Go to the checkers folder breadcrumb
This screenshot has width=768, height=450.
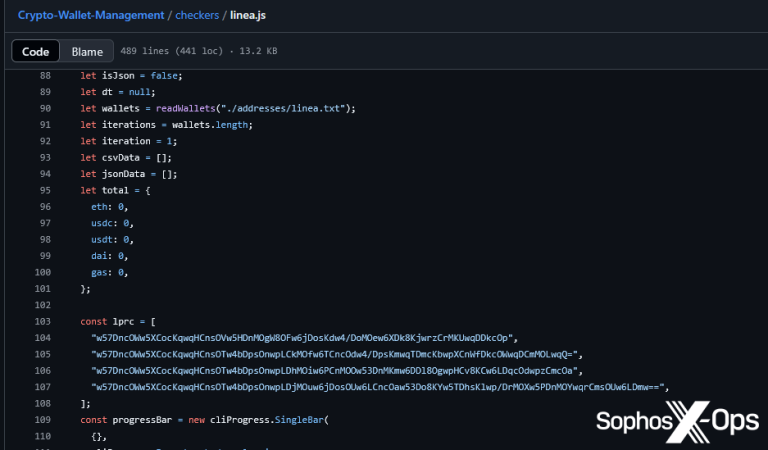pyautogui.click(x=198, y=15)
